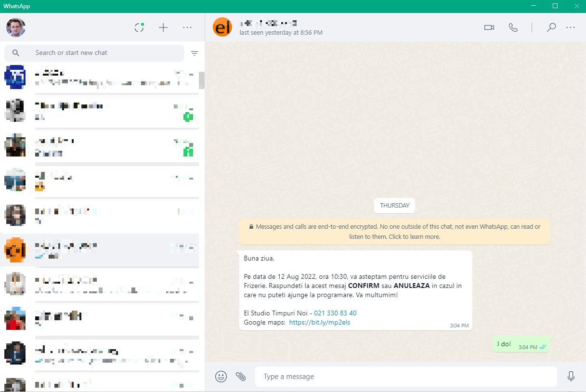Open the https://bit.ly/mp2els link
Image resolution: width=586 pixels, height=392 pixels.
[320, 322]
